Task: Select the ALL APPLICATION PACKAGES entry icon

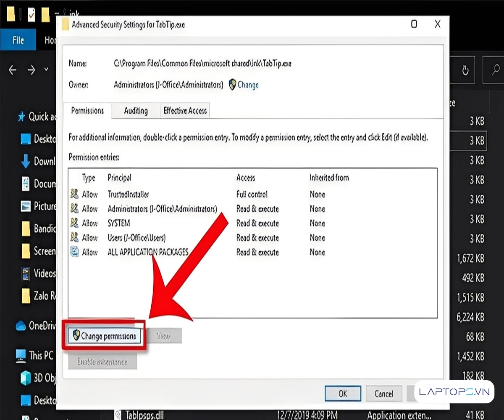Action: pos(74,252)
